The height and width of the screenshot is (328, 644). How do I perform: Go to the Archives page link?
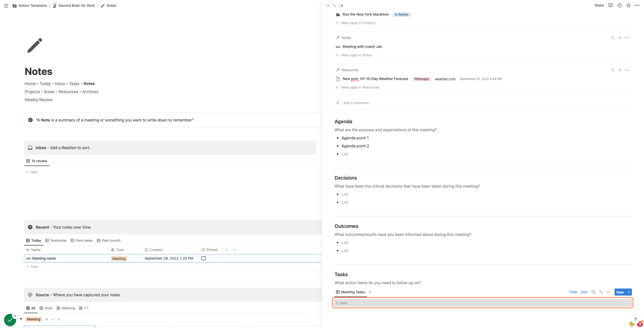pos(90,92)
